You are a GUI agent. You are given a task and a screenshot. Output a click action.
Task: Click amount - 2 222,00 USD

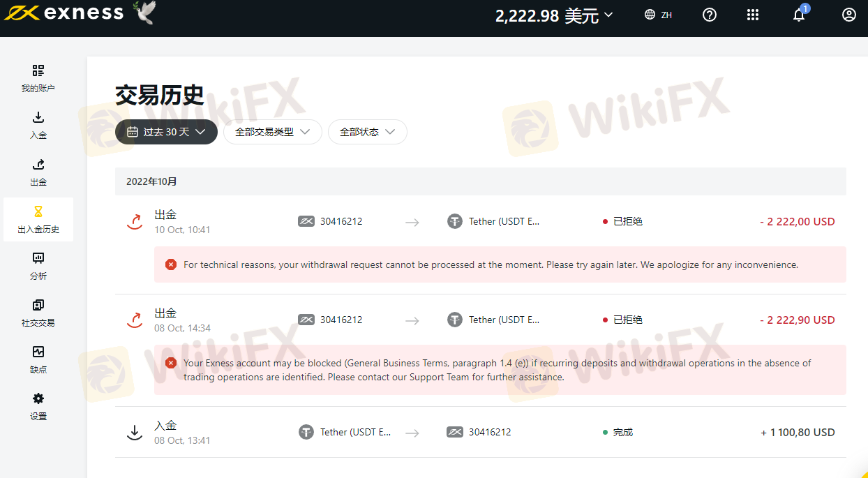pyautogui.click(x=798, y=222)
